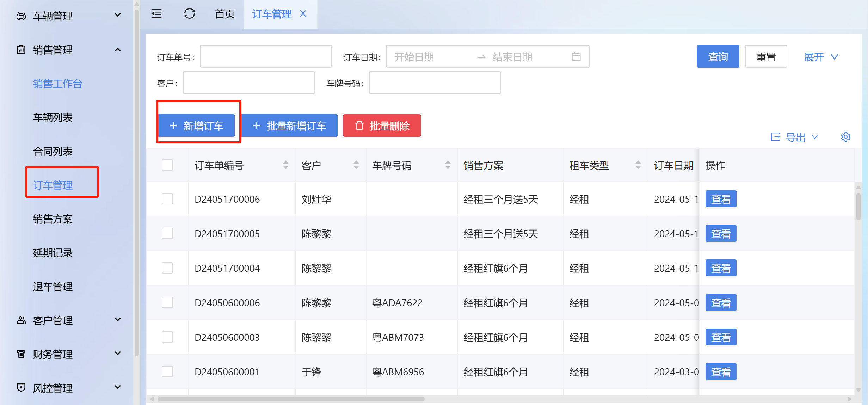Select checkbox for order D24050600003
Screen dimensions: 868x405
[167, 337]
